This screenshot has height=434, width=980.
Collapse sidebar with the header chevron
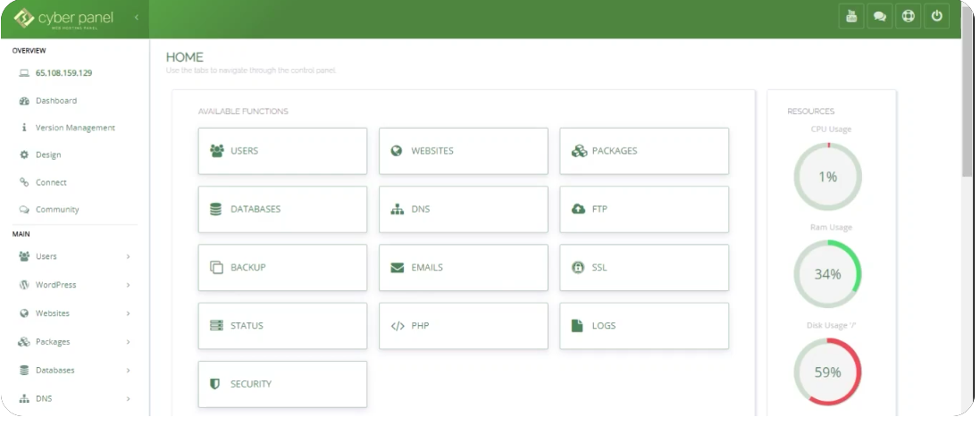coord(137,18)
